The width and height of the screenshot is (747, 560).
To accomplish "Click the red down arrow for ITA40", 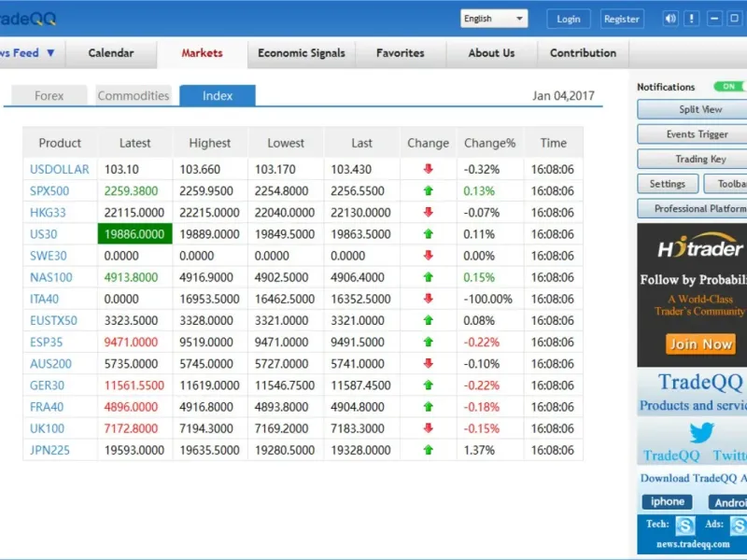I will click(429, 299).
